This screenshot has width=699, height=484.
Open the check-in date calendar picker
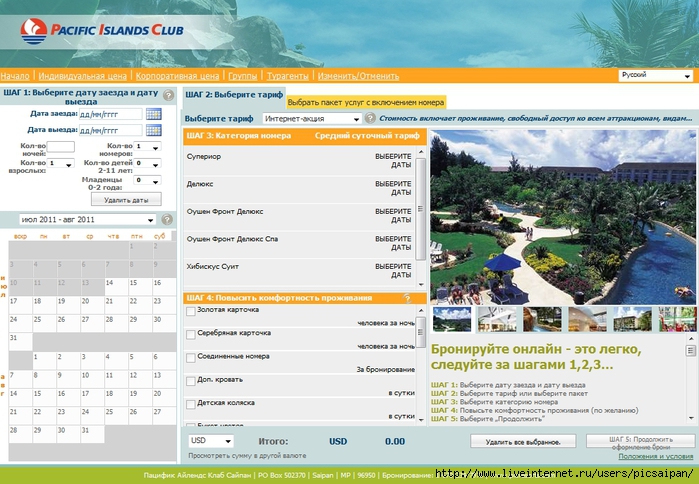click(153, 114)
